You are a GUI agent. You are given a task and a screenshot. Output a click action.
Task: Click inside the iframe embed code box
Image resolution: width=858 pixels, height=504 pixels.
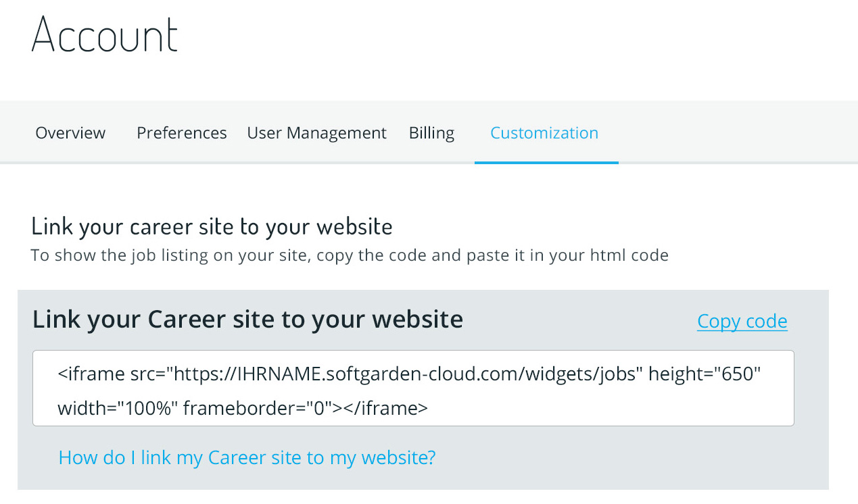413,388
